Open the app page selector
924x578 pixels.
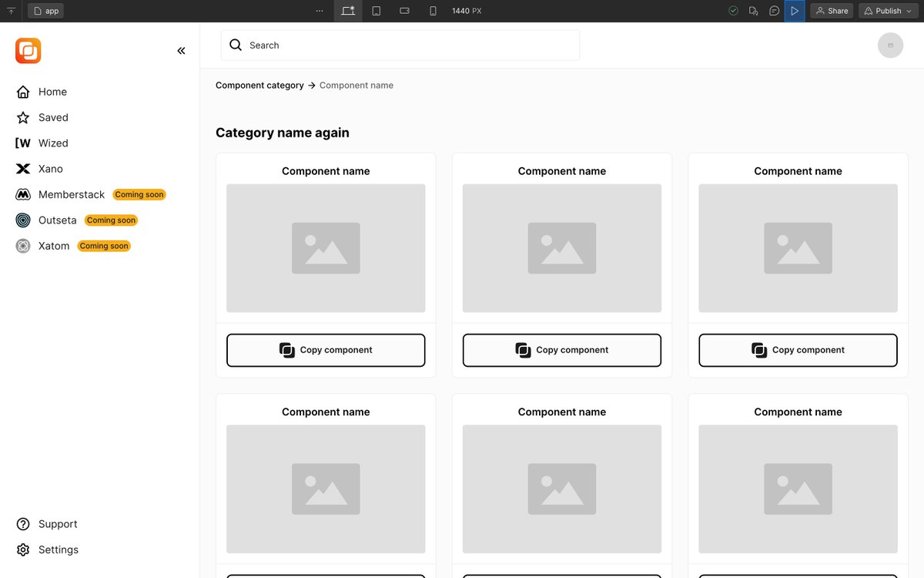(45, 11)
